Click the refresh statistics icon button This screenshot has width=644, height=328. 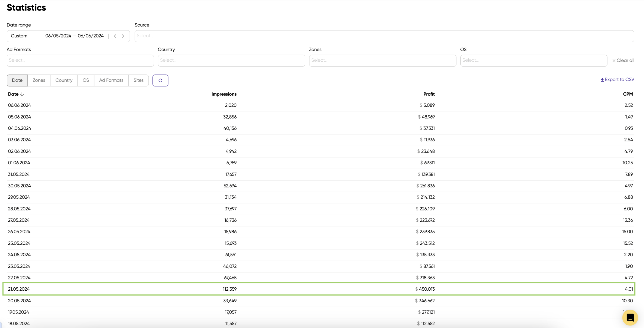pyautogui.click(x=160, y=80)
